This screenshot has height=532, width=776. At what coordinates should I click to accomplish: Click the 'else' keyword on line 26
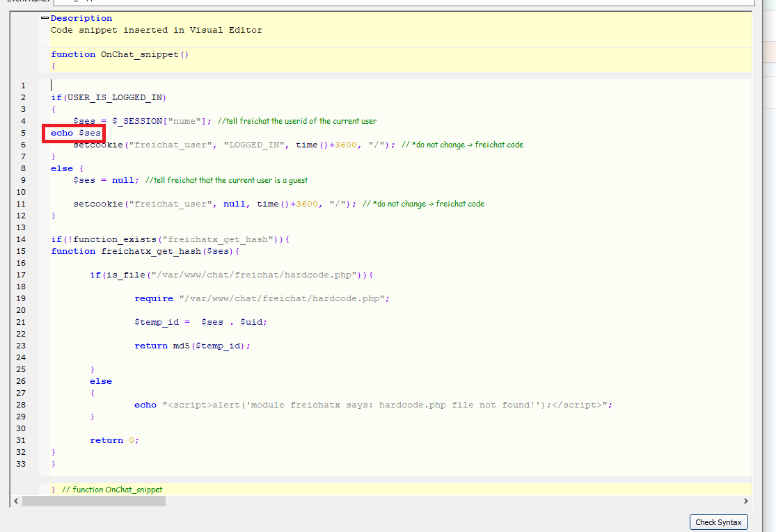coord(101,381)
